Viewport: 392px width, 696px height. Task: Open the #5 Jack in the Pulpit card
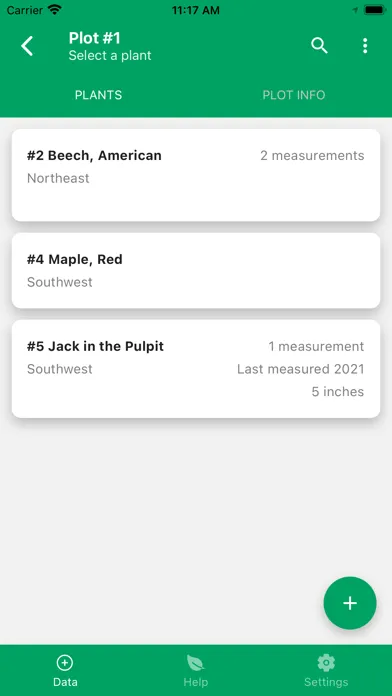[196, 369]
